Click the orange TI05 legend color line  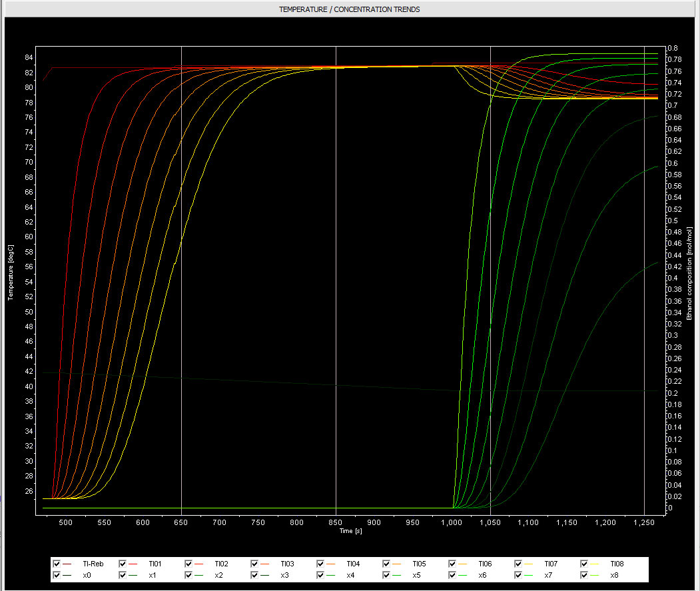tap(398, 564)
